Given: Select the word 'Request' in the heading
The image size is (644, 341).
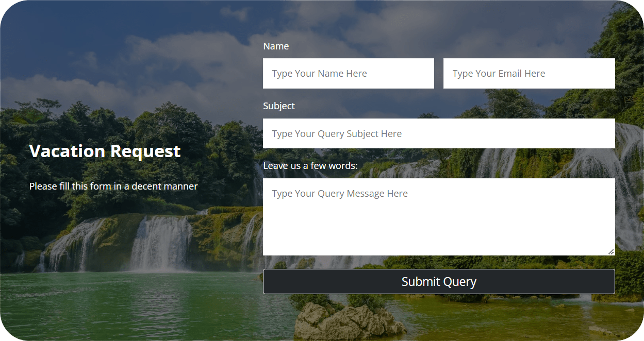Looking at the screenshot, I should [145, 151].
